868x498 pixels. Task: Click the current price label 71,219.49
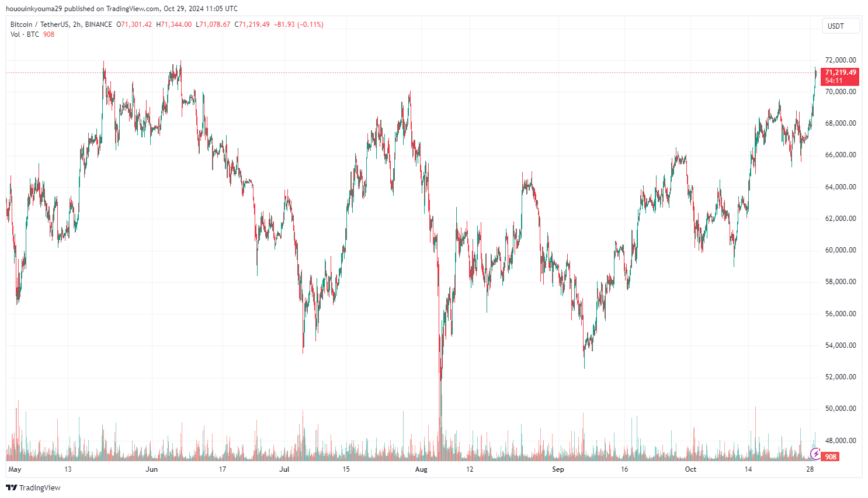coord(840,72)
